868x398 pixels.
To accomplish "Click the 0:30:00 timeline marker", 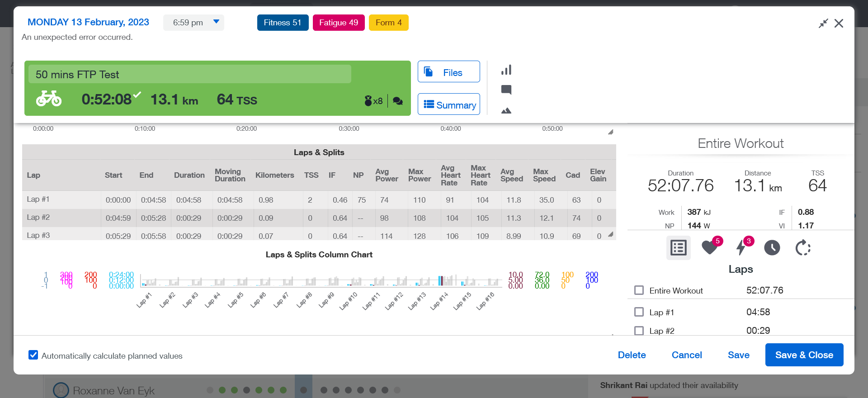I will [x=349, y=128].
